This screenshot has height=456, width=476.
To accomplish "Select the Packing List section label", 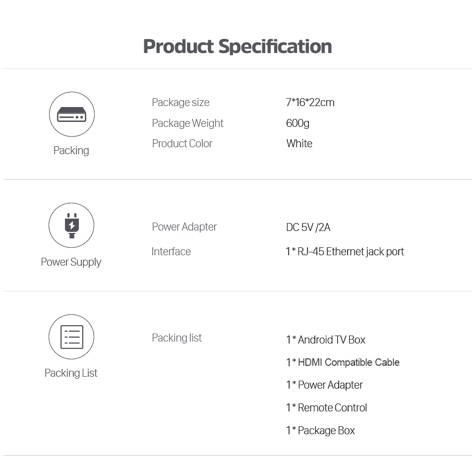I will [71, 373].
